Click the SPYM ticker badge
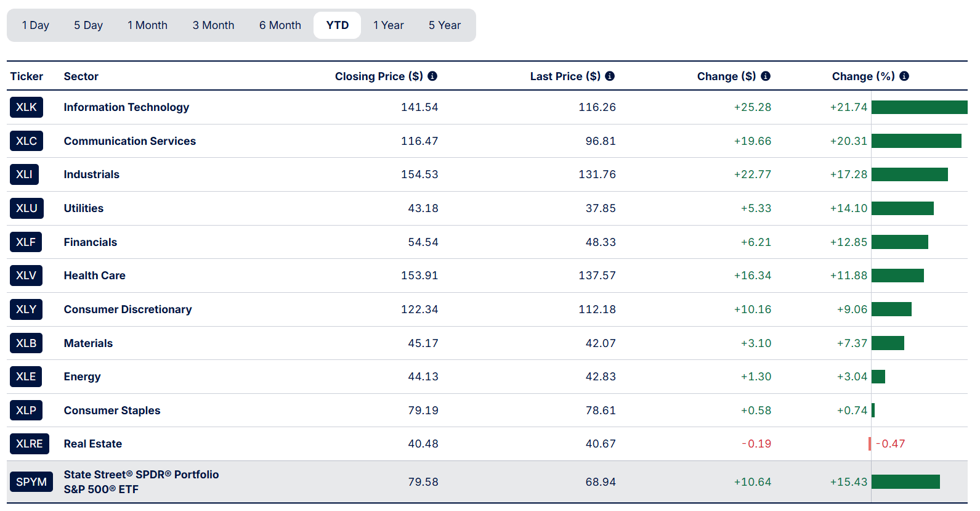 (x=31, y=482)
